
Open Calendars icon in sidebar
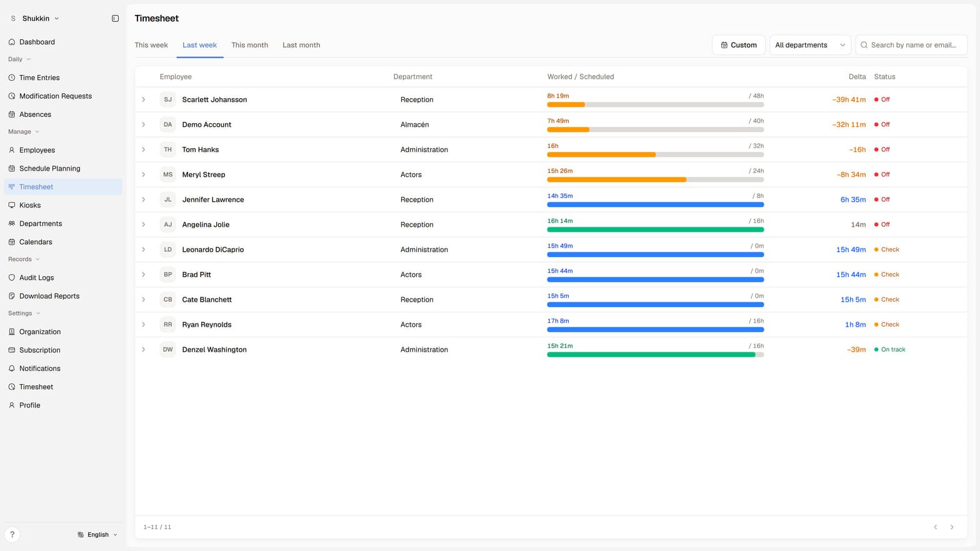pyautogui.click(x=12, y=242)
